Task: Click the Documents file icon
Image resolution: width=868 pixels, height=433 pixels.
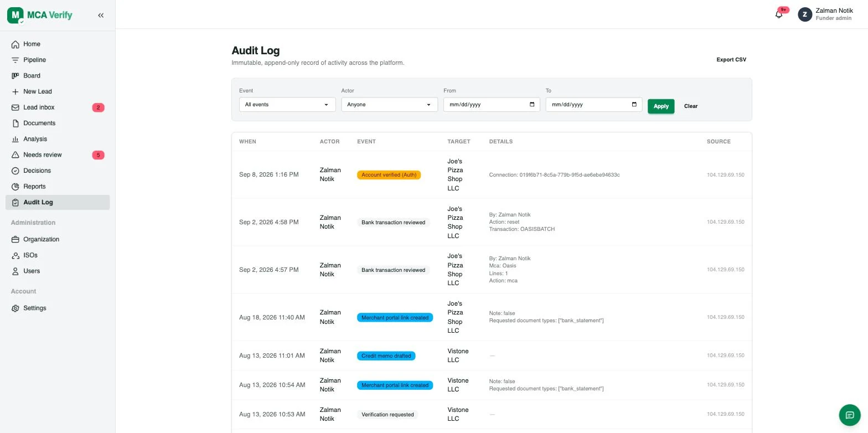Action: (x=15, y=123)
